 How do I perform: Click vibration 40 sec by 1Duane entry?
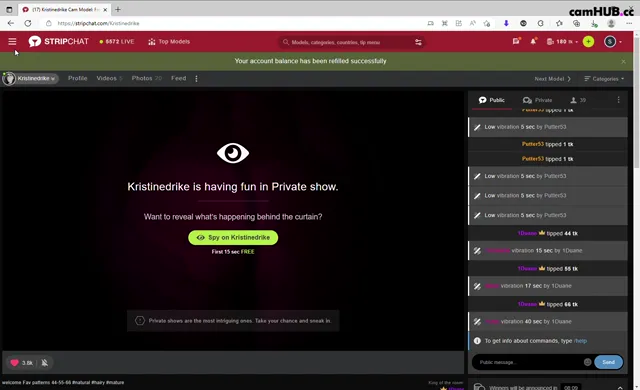(547, 321)
